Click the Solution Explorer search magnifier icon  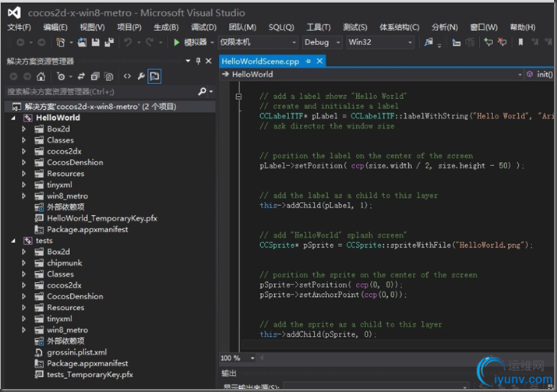click(x=202, y=92)
